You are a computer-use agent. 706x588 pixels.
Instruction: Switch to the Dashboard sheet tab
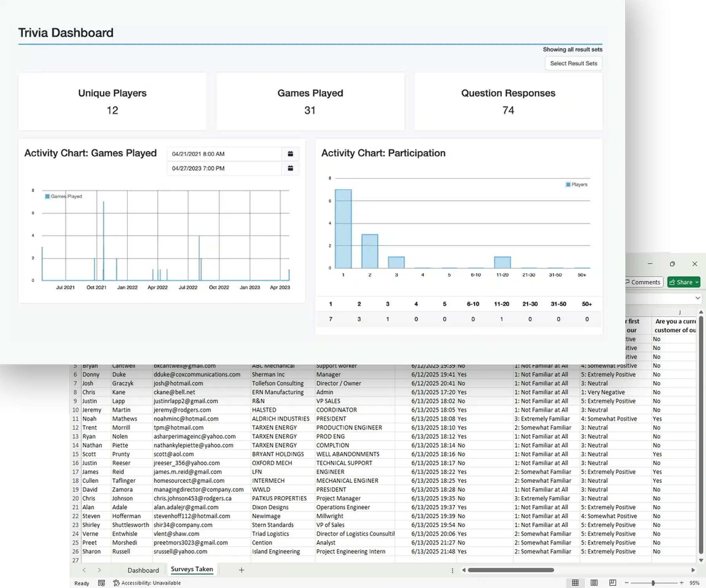click(143, 570)
